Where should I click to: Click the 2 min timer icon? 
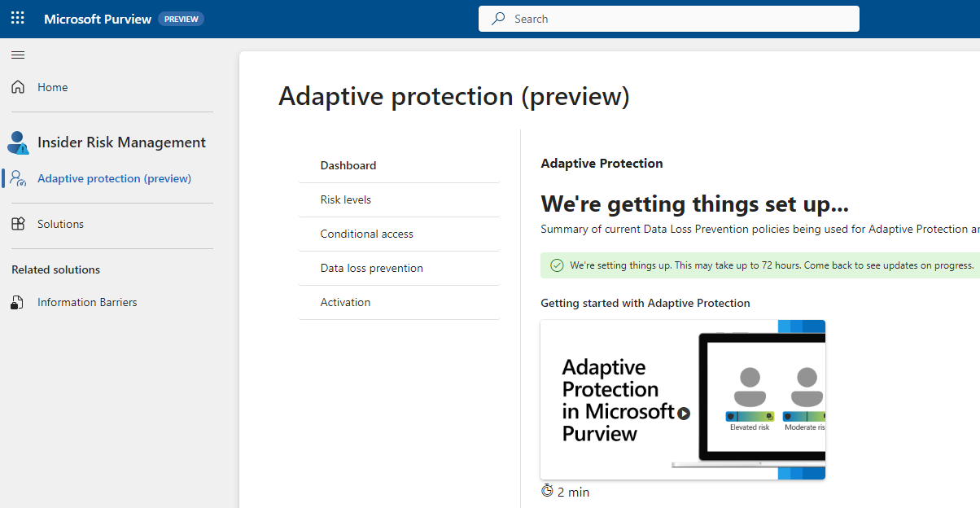point(547,491)
